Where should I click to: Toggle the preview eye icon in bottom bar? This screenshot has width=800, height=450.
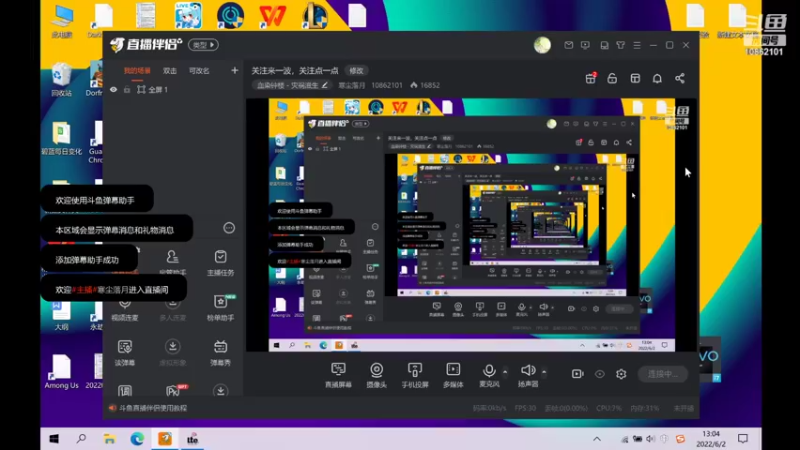599,374
